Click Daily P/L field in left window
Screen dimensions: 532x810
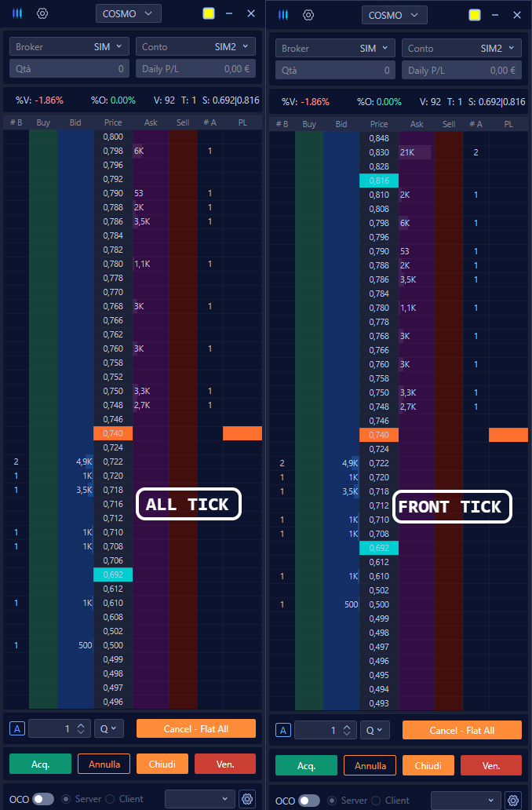195,69
